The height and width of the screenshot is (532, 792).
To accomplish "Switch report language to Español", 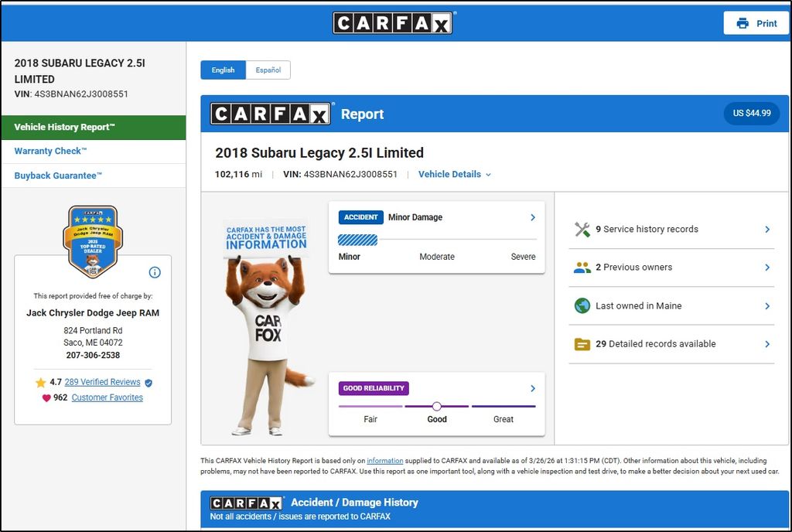I will 268,70.
